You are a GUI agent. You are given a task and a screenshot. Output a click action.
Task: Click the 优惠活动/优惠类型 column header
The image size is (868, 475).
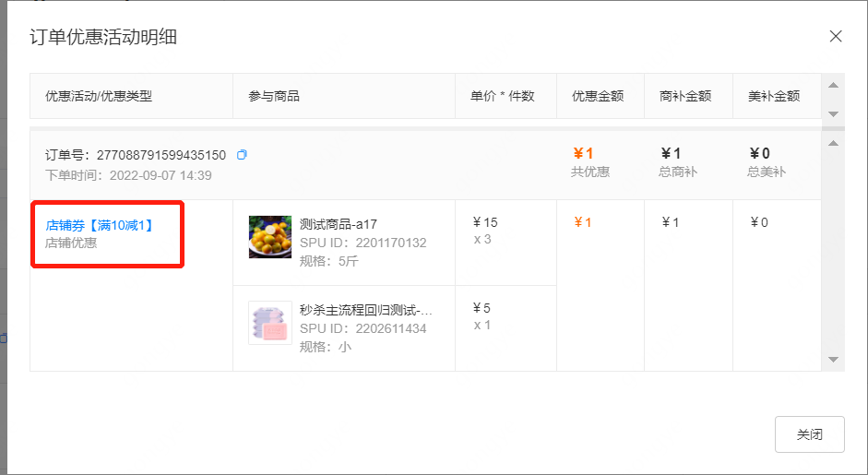[x=99, y=96]
